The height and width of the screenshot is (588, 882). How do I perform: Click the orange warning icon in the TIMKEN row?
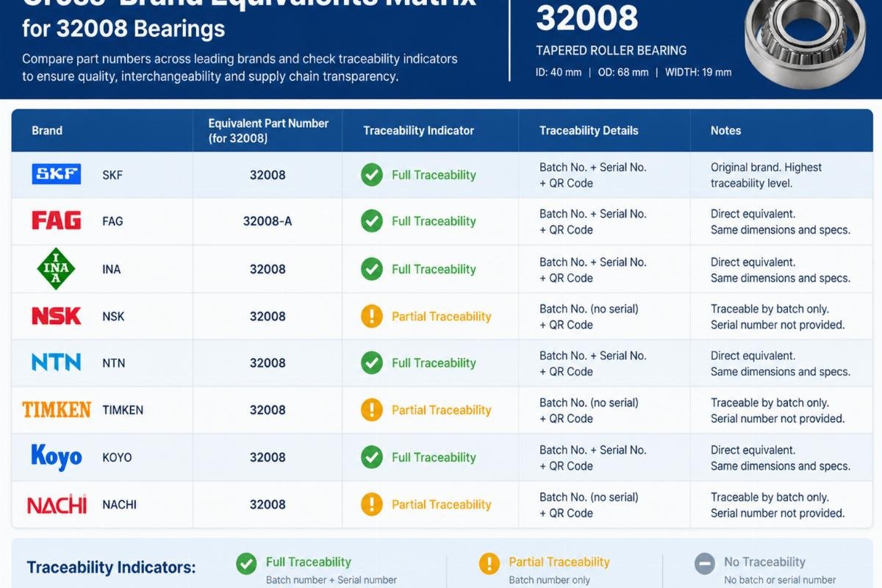(372, 410)
